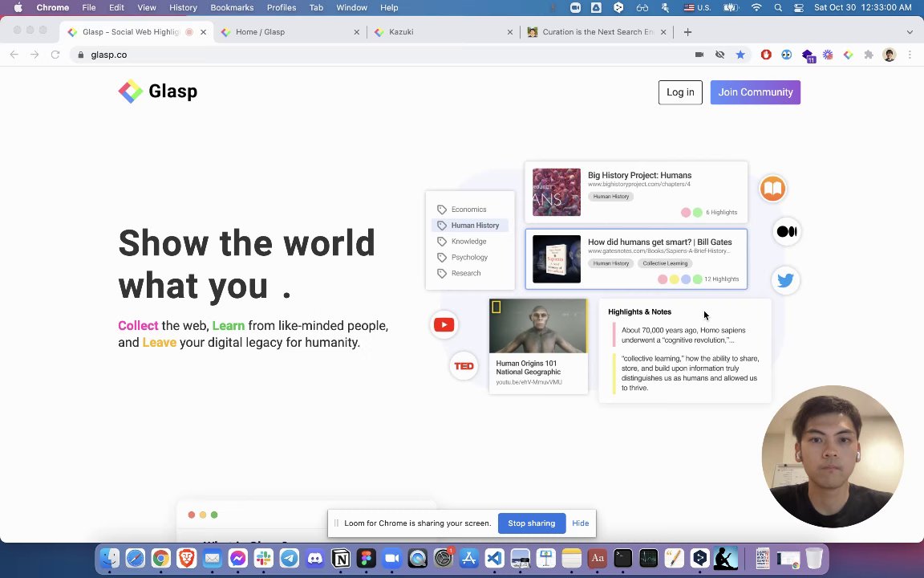The height and width of the screenshot is (578, 924).
Task: Click the crossed-out eye icon in address bar
Action: coord(720,55)
